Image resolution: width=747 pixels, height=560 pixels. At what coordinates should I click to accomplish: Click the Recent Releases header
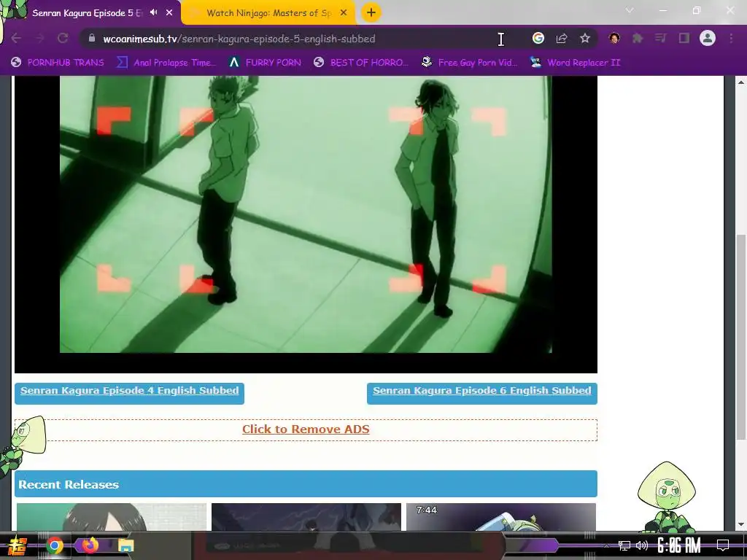[x=306, y=484]
